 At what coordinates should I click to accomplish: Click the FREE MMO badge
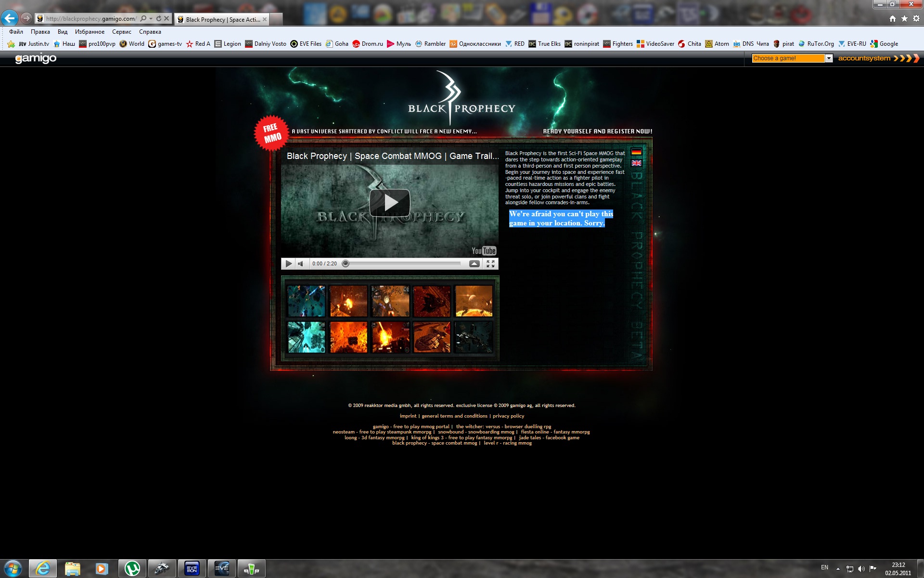pyautogui.click(x=272, y=133)
